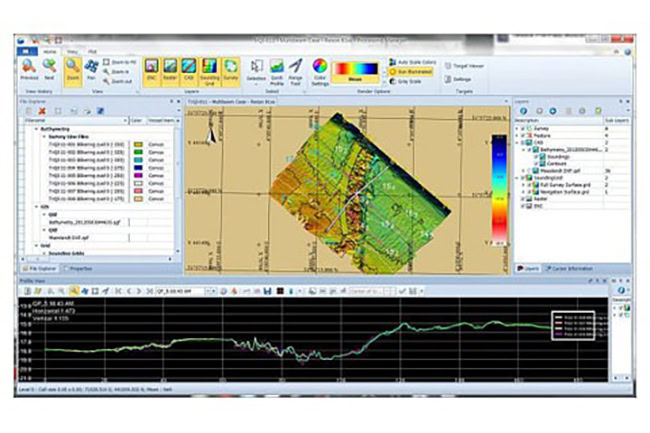Image resolution: width=650 pixels, height=433 pixels.
Task: Click the help globe icon at top right
Action: tap(628, 51)
